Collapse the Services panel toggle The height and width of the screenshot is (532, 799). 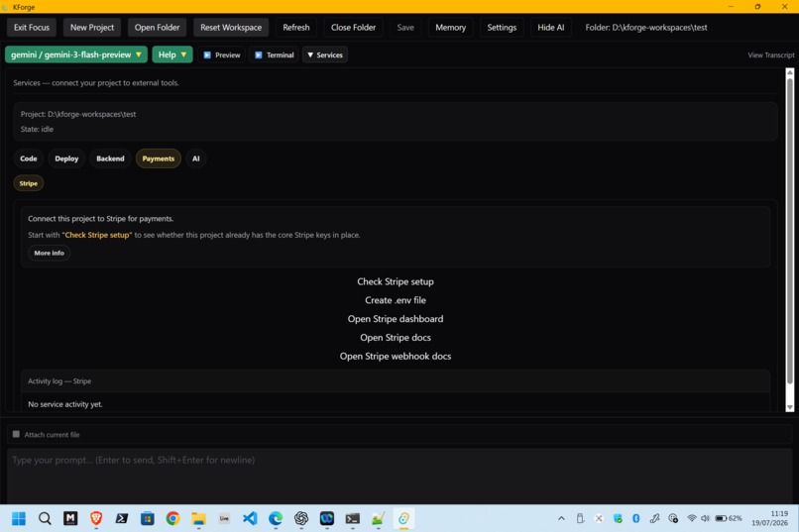(325, 54)
